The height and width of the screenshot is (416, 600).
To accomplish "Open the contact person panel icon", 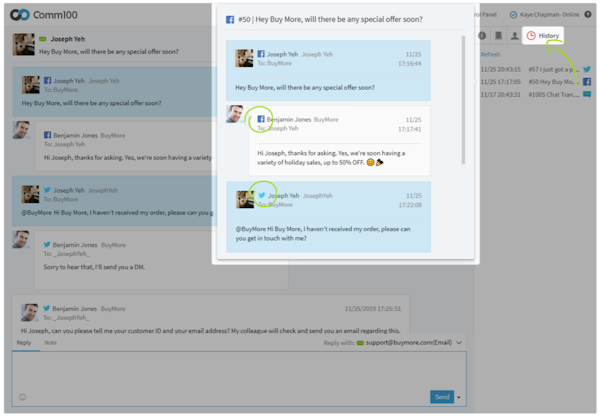I will click(x=514, y=36).
